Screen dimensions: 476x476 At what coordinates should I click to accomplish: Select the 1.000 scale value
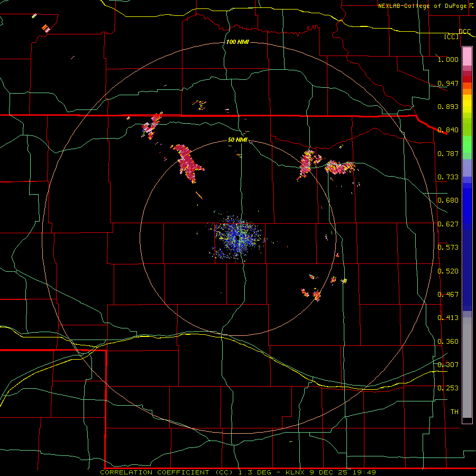(x=448, y=59)
